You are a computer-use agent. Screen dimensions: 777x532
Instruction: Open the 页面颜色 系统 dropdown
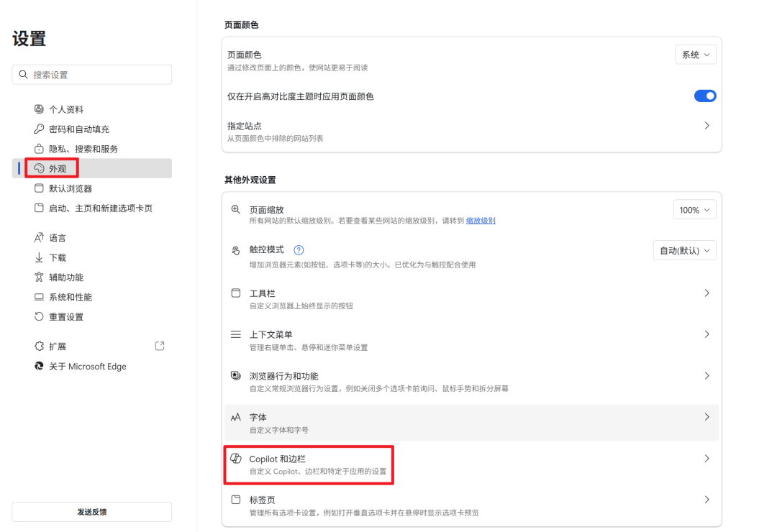695,54
